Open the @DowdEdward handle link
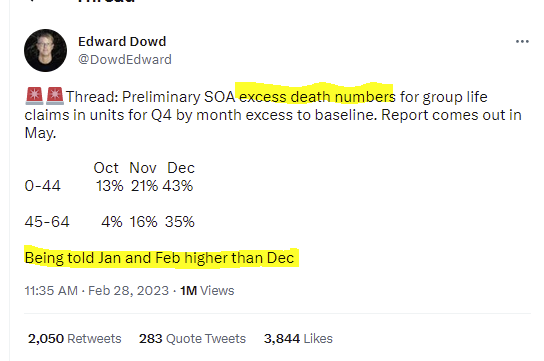This screenshot has width=544, height=361. 125,60
